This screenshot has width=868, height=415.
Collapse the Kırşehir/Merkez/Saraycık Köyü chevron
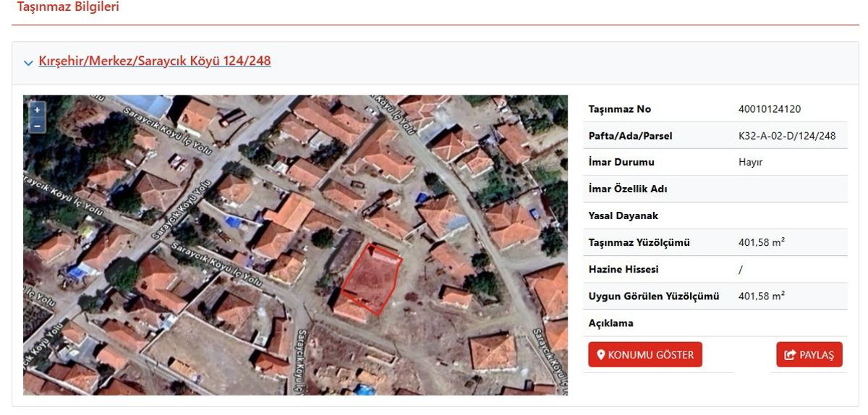(28, 62)
